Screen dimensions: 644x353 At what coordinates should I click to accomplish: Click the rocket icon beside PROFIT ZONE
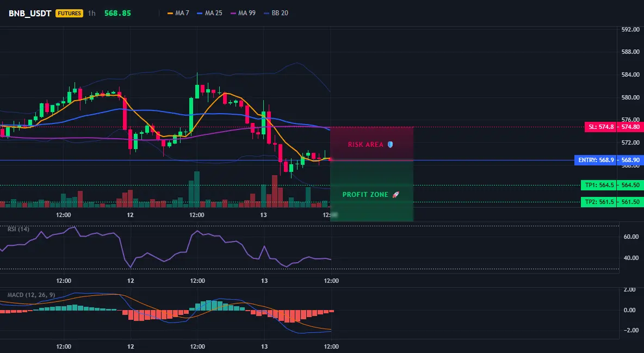click(x=395, y=194)
